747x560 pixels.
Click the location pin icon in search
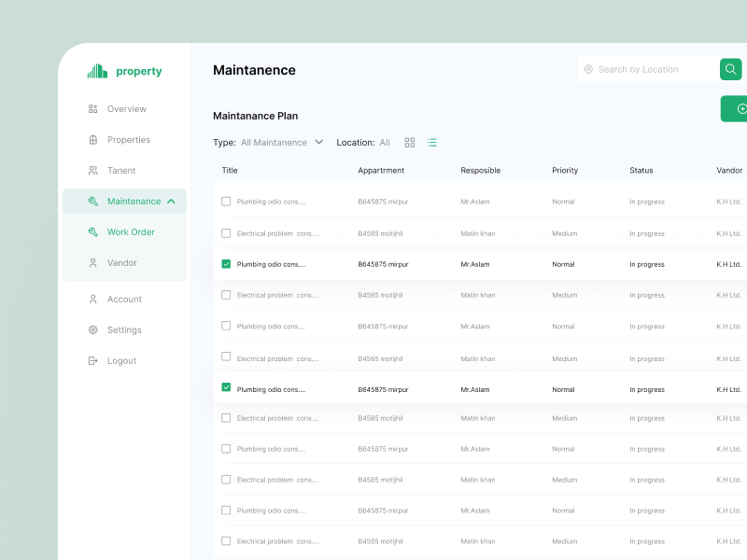588,70
